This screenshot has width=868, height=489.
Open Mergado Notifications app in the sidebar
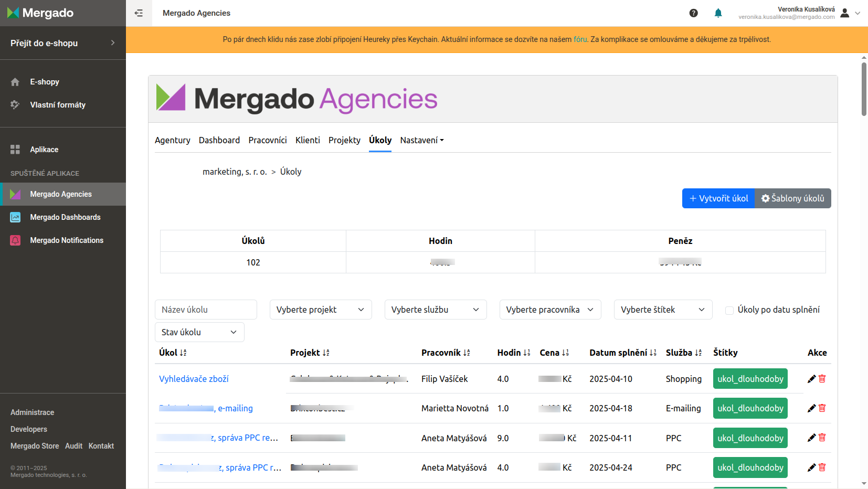pyautogui.click(x=66, y=240)
